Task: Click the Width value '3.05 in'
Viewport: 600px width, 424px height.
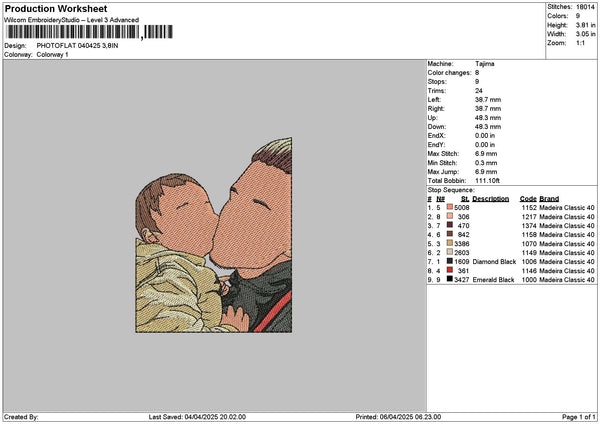Action: pos(585,34)
